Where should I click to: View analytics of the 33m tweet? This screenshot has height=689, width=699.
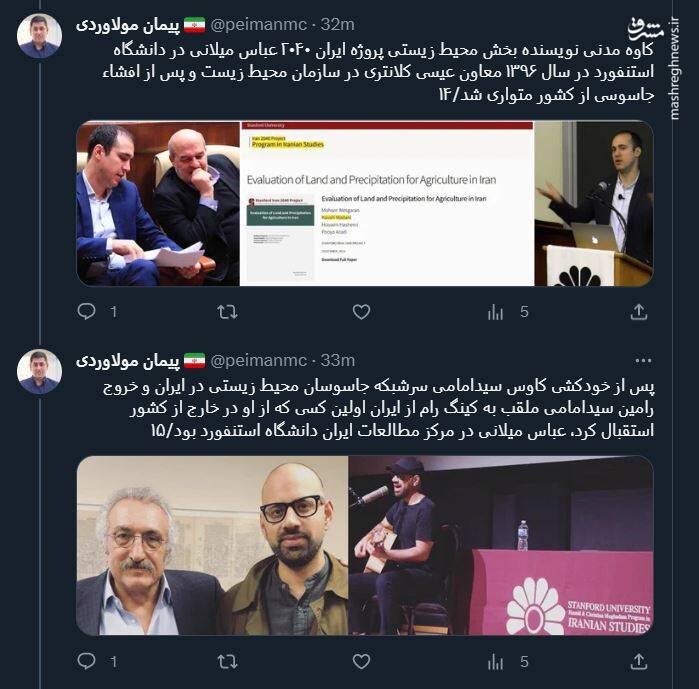pos(495,661)
